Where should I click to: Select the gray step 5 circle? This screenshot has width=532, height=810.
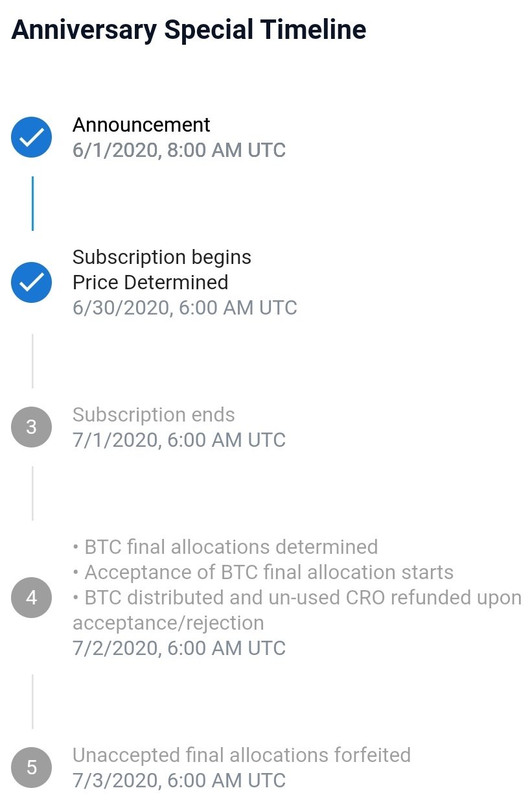[x=31, y=768]
